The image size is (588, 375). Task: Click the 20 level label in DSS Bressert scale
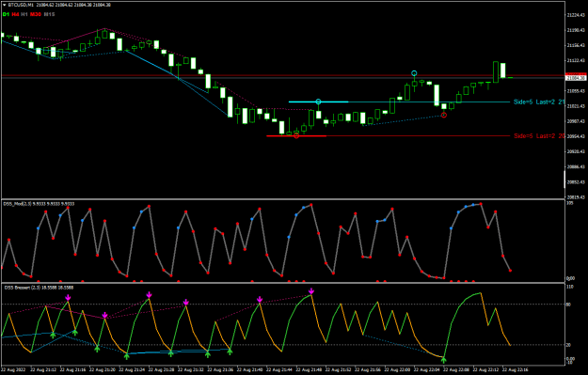click(x=569, y=345)
